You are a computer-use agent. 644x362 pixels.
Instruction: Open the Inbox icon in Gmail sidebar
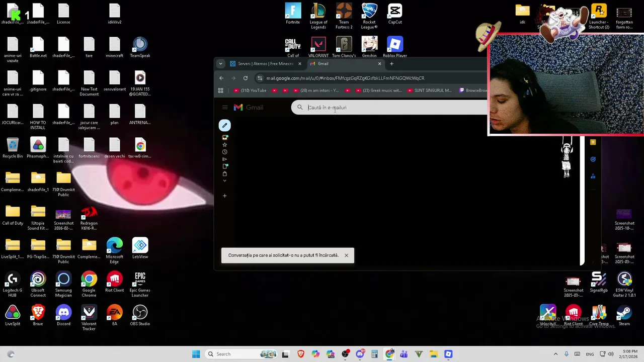pyautogui.click(x=225, y=137)
